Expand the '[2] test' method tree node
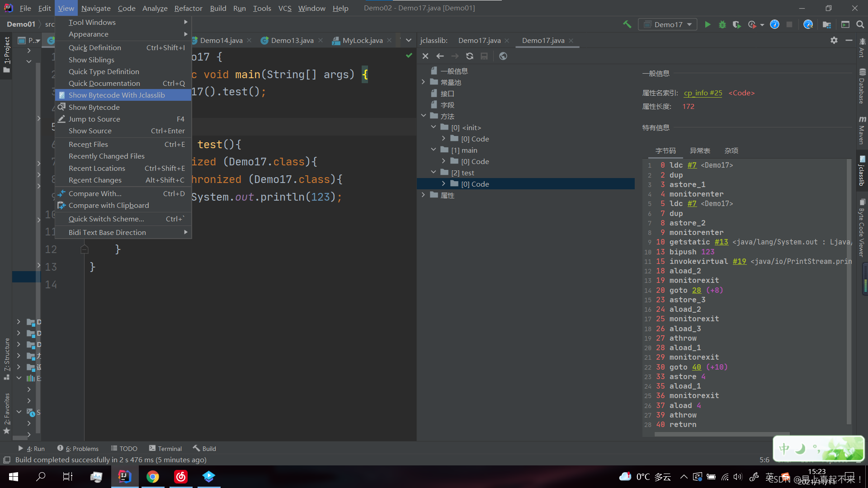 (434, 172)
